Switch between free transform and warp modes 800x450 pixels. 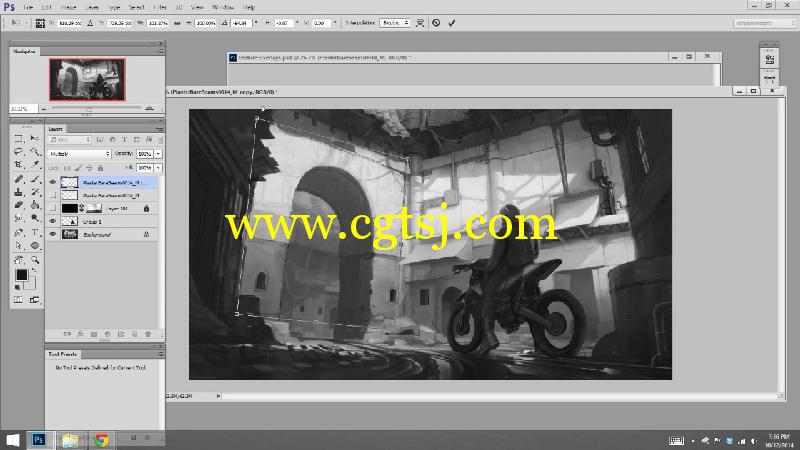coord(420,23)
